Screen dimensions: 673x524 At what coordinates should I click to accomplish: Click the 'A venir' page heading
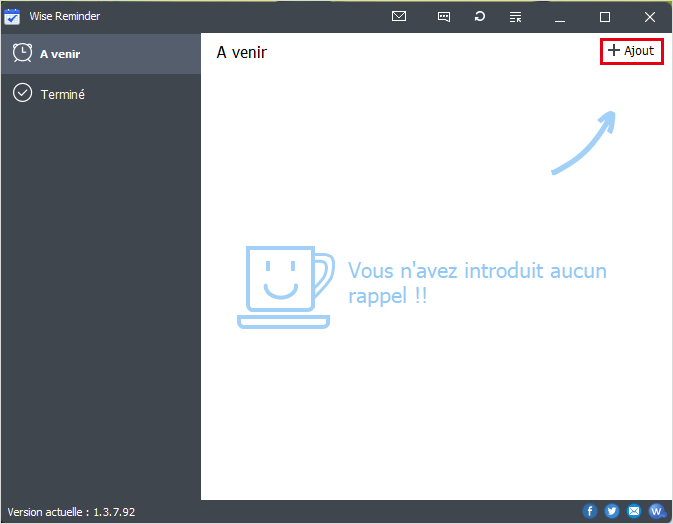point(242,52)
